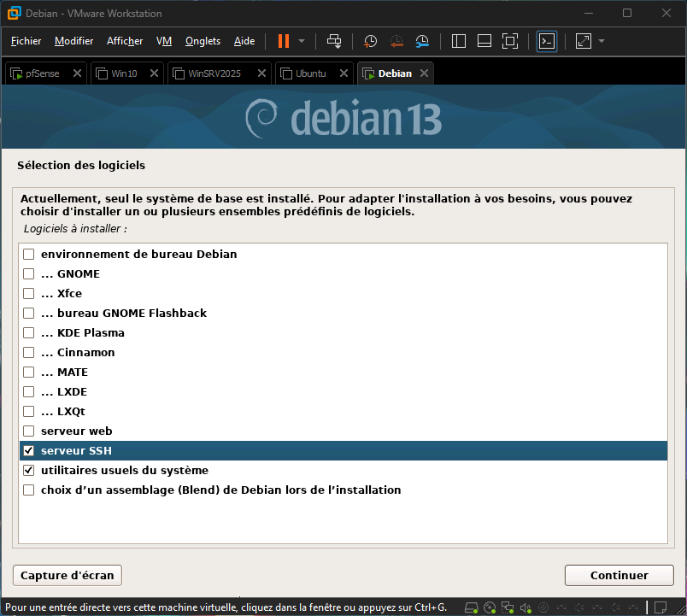
Task: Click Send Ctrl+Alt+Del toolbar icon
Action: pyautogui.click(x=335, y=41)
